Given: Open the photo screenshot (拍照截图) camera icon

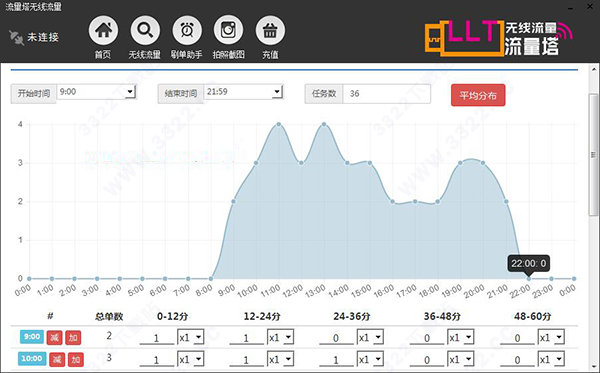Looking at the screenshot, I should click(228, 30).
